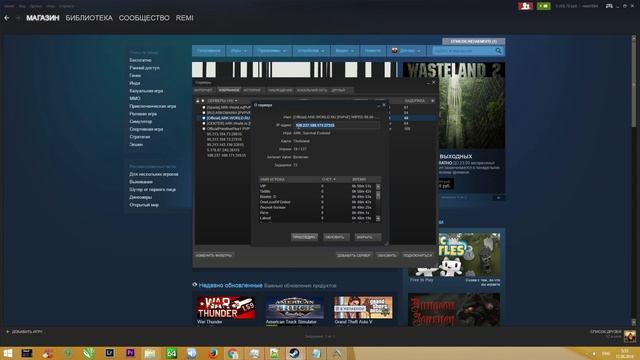Select Бесплатно in the store sidebar
Image resolution: width=640 pixels, height=360 pixels.
[x=140, y=60]
